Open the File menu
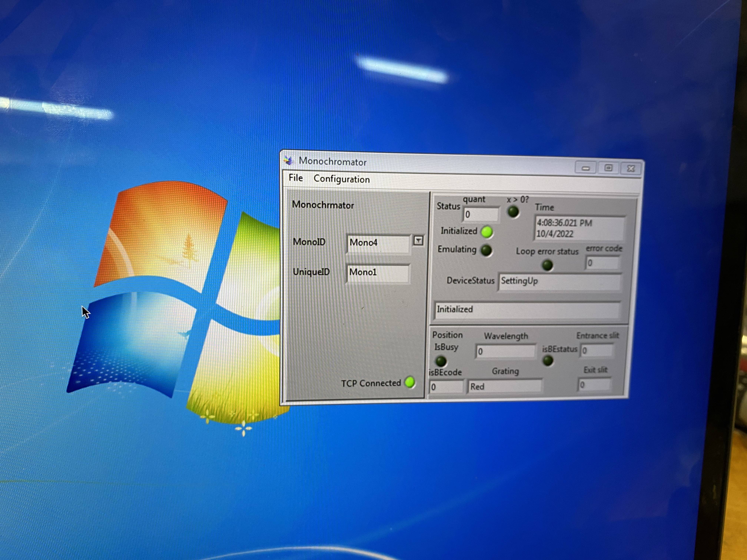The width and height of the screenshot is (747, 560). [296, 178]
